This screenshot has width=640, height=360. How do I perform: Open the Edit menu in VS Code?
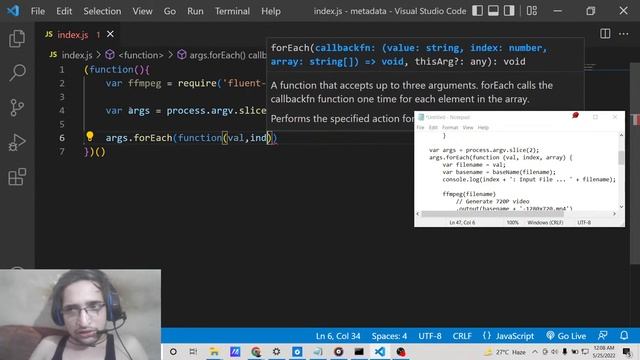(64, 11)
